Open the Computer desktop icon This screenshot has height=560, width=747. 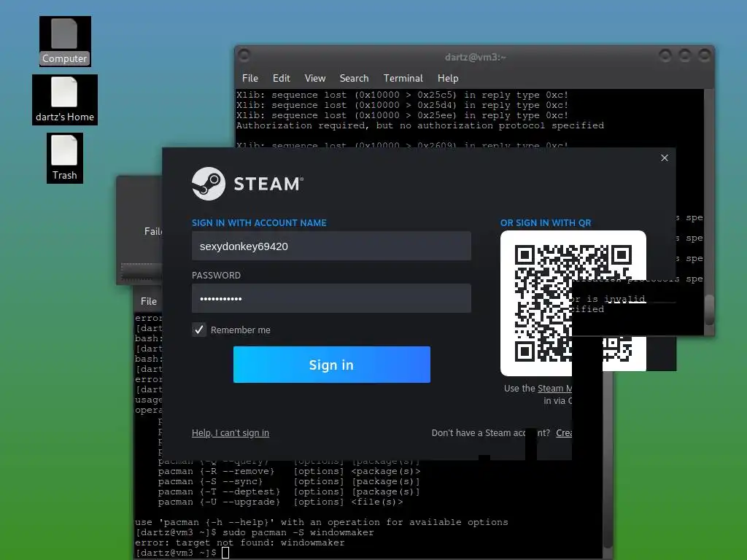coord(65,42)
